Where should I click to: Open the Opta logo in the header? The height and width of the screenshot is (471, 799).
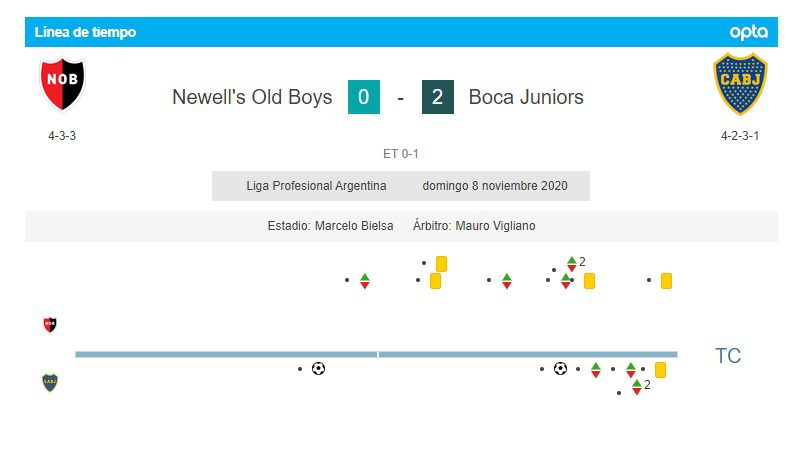pos(748,32)
